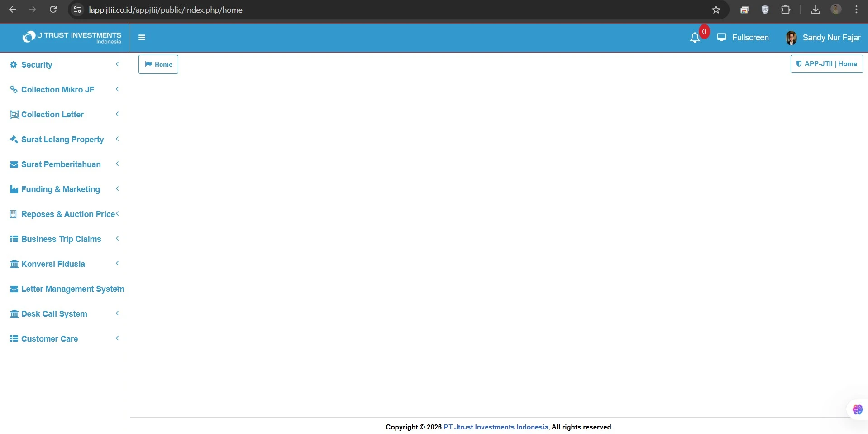868x434 pixels.
Task: Bookmark this page with the star icon
Action: 716,10
